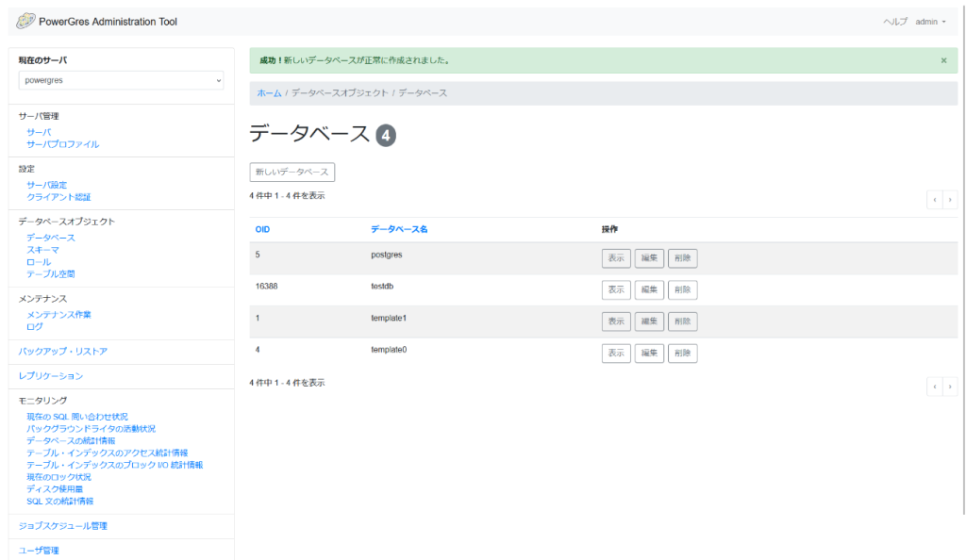Click the database count badge 4
966x560 pixels.
(386, 136)
